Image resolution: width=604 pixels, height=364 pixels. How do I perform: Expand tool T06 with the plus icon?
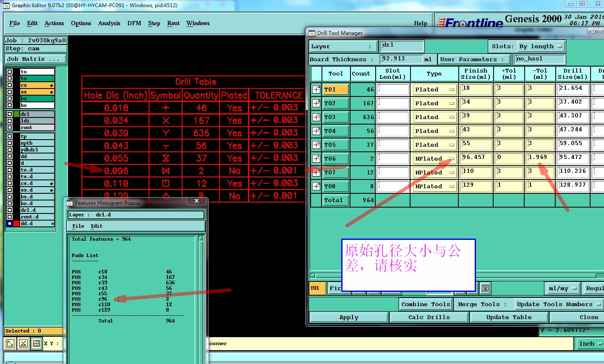pos(316,159)
